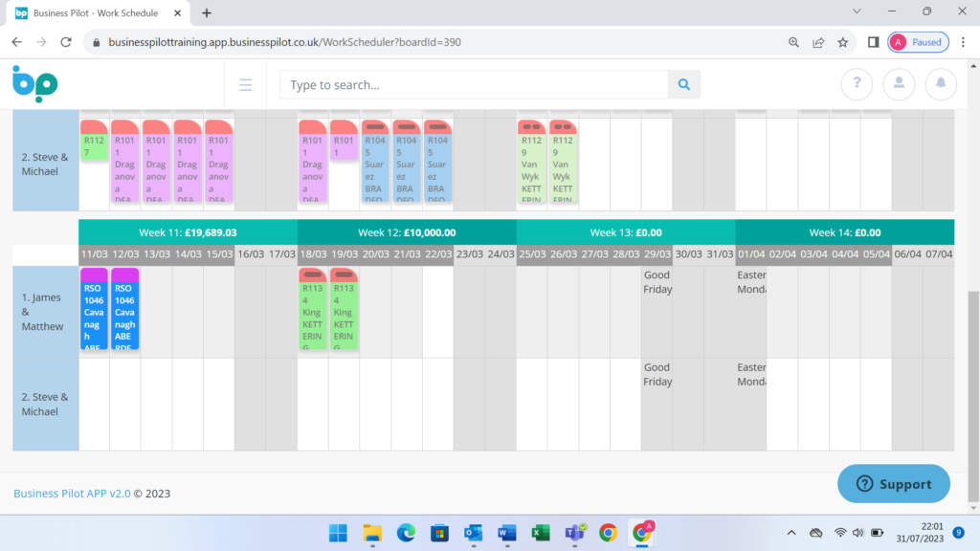Open the Business Pilot hamburger menu
The height and width of the screenshot is (551, 980).
[x=246, y=84]
